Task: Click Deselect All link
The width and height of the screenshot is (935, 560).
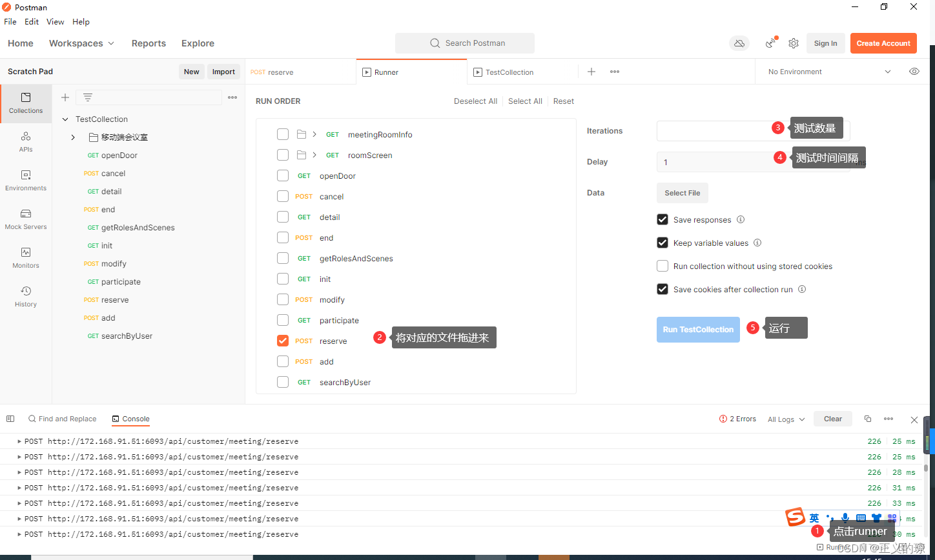Action: click(x=475, y=101)
